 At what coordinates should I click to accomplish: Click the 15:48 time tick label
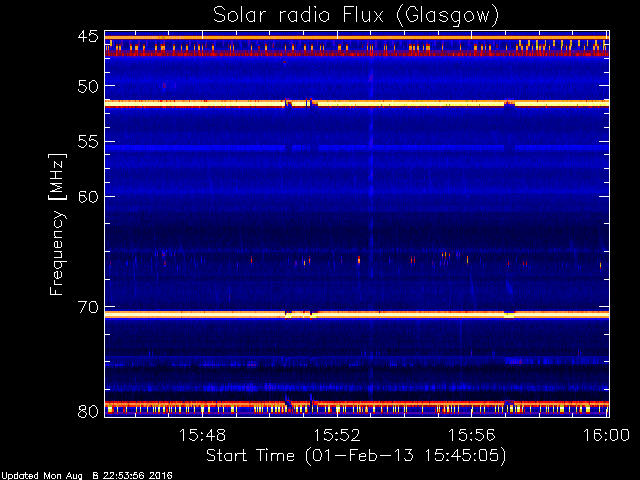202,435
